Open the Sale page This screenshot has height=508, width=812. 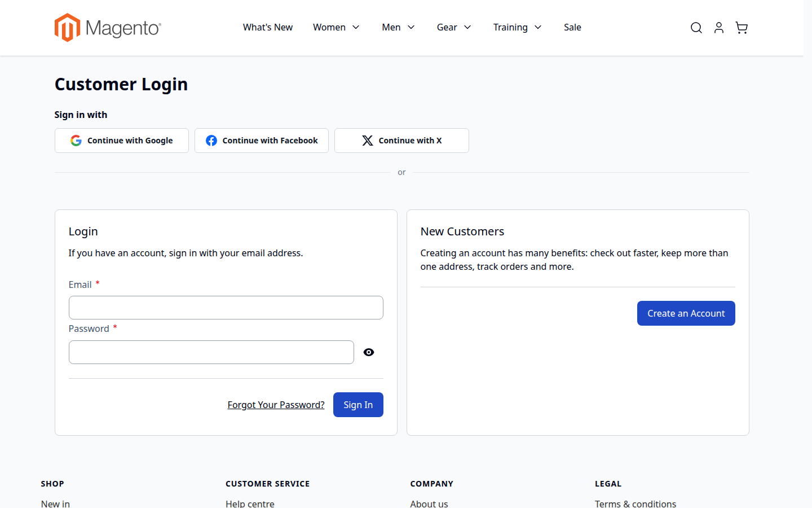click(x=572, y=27)
